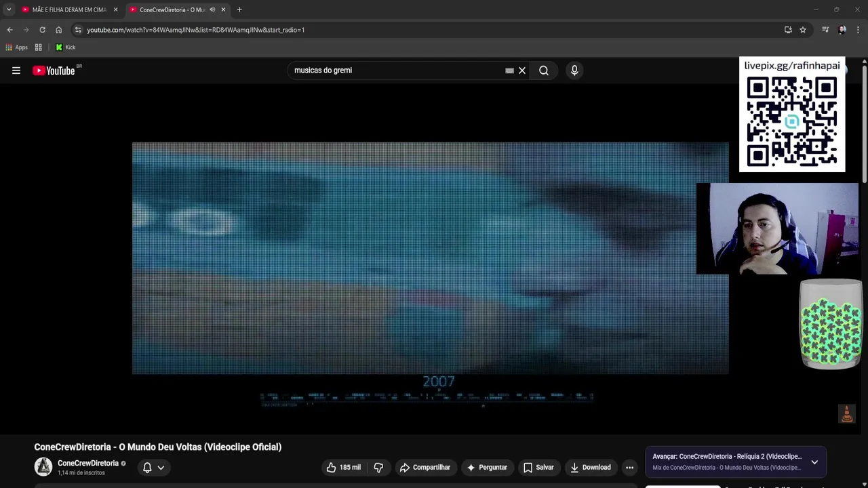
Task: Open a new browser tab
Action: click(x=239, y=9)
